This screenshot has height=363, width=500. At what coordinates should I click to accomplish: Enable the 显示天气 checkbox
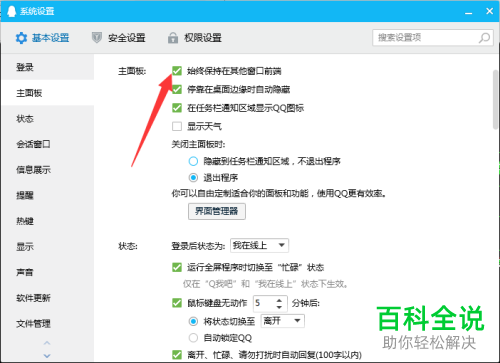click(x=177, y=126)
